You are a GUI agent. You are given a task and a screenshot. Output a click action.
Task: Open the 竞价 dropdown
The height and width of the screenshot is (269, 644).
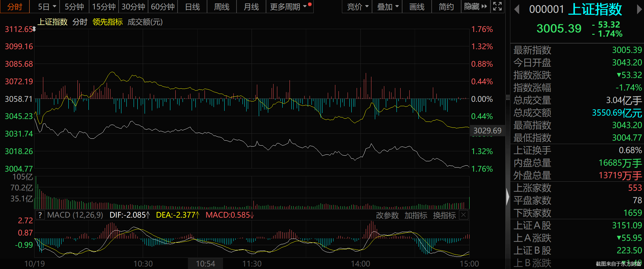pos(357,7)
